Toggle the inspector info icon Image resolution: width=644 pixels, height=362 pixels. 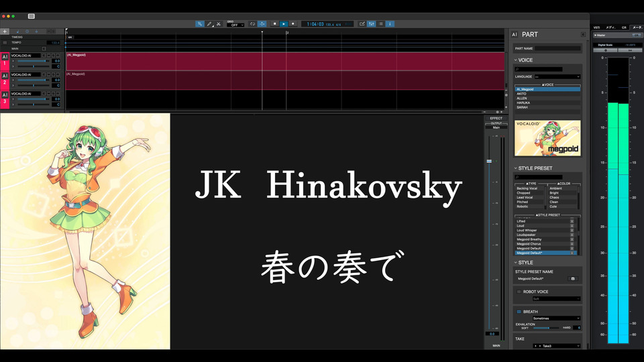pos(390,24)
